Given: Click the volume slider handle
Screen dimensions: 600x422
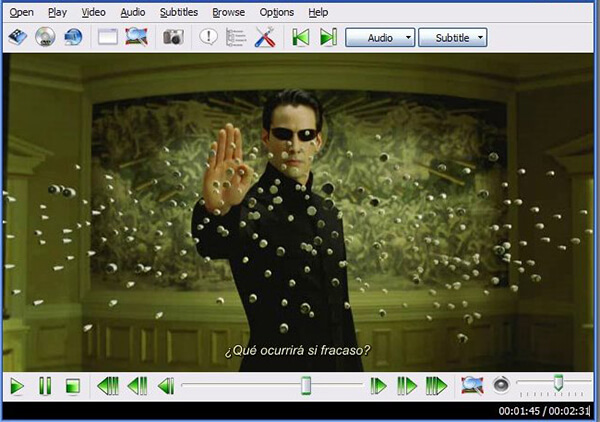Looking at the screenshot, I should point(558,383).
